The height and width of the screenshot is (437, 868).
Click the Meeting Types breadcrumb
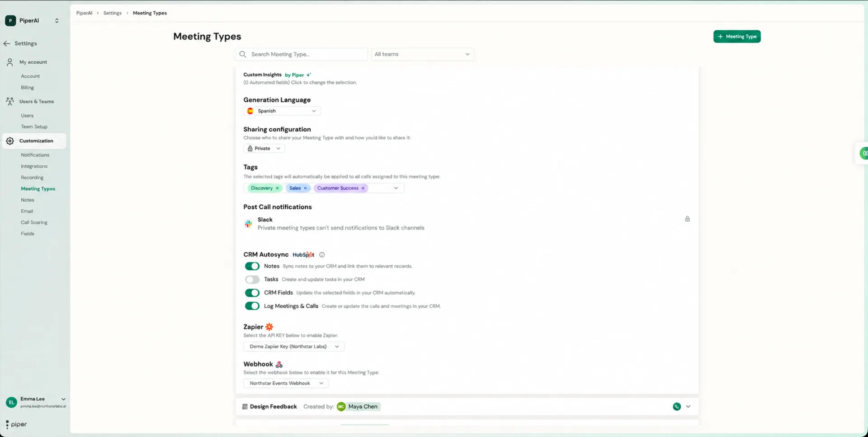pyautogui.click(x=150, y=13)
